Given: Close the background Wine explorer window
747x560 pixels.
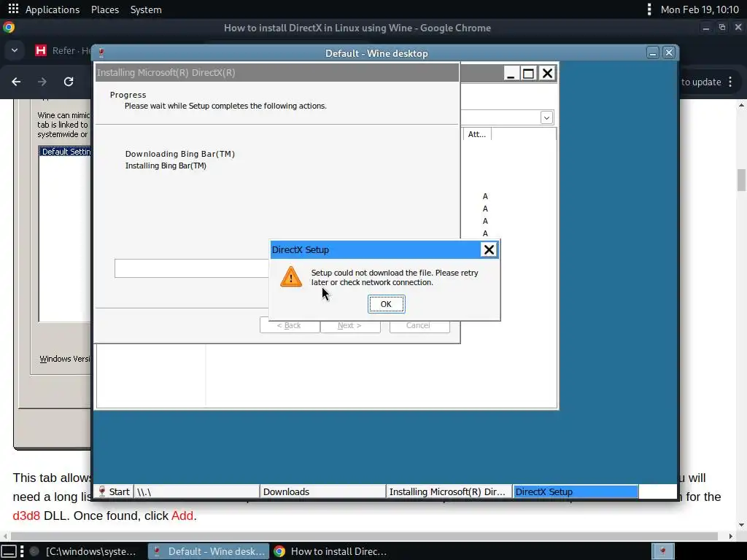Looking at the screenshot, I should (547, 74).
